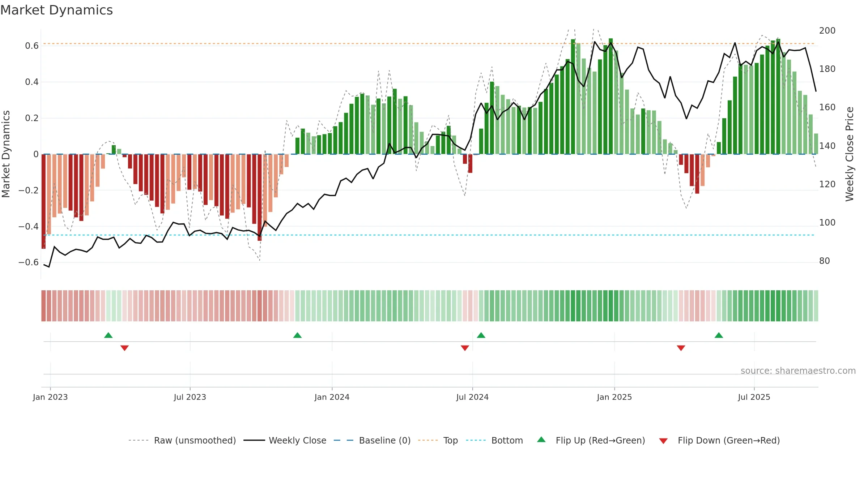Select the flip-up marker in November 2023

point(297,335)
